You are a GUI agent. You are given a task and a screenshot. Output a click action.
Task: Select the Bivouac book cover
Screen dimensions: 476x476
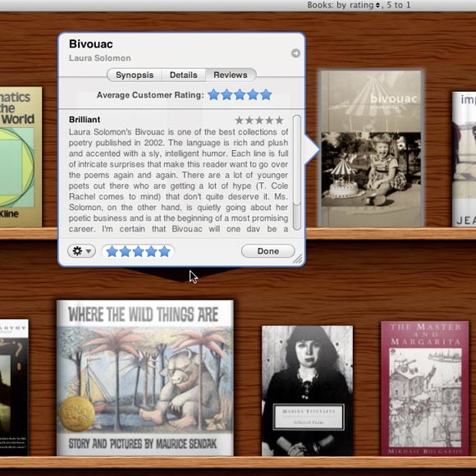click(x=371, y=149)
